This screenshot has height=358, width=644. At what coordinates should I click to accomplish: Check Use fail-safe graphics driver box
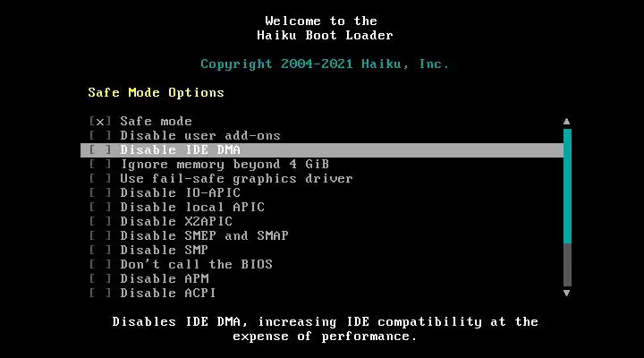(x=100, y=178)
